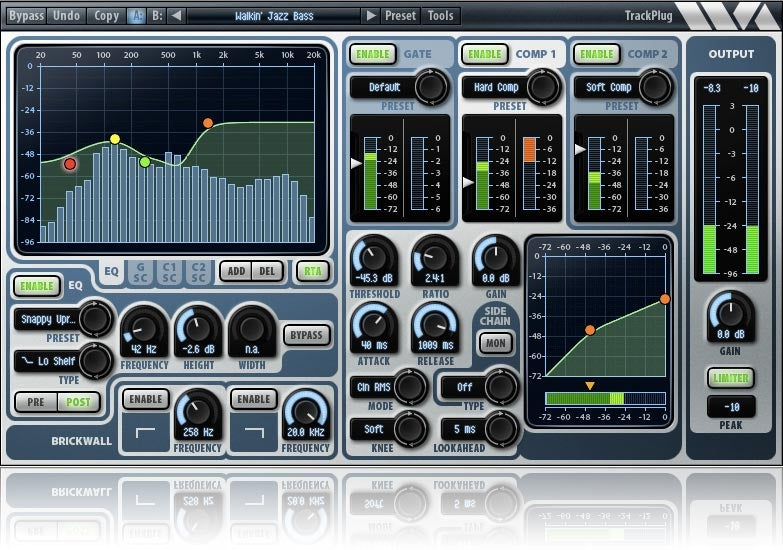This screenshot has height=550, width=783.
Task: Enable the low brickwall filter
Action: click(146, 399)
